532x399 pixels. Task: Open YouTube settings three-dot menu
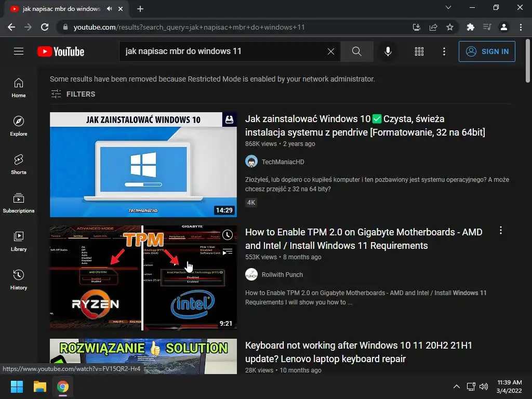tap(444, 51)
